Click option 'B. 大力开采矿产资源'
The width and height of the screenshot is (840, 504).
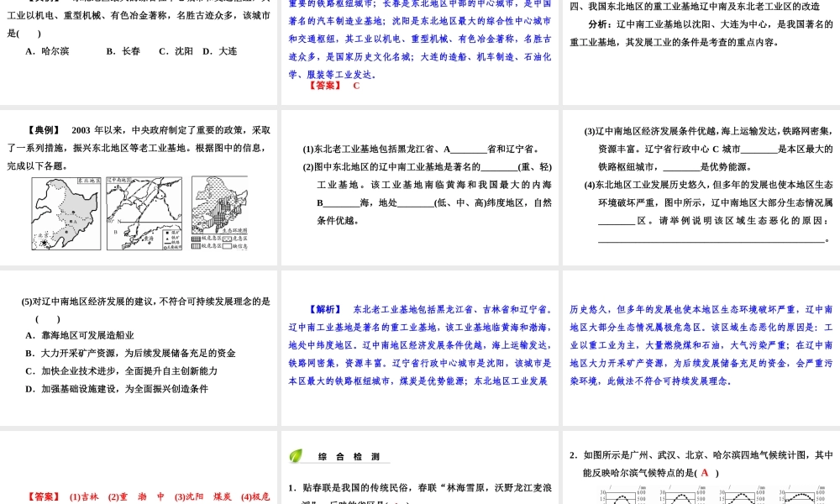click(130, 353)
